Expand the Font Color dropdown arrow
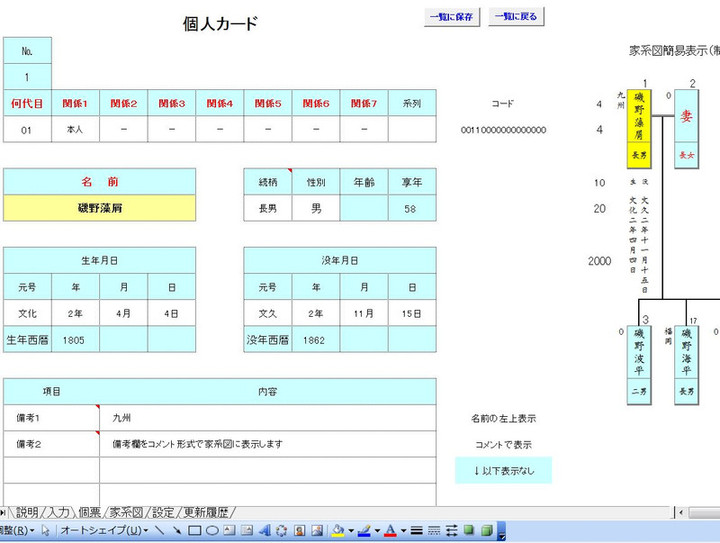720x543 pixels. [x=403, y=531]
